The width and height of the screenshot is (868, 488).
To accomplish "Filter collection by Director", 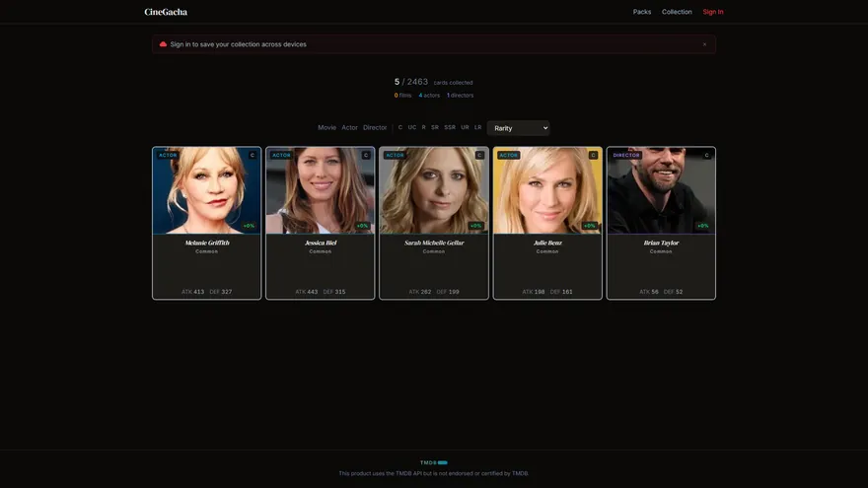I will coord(375,127).
